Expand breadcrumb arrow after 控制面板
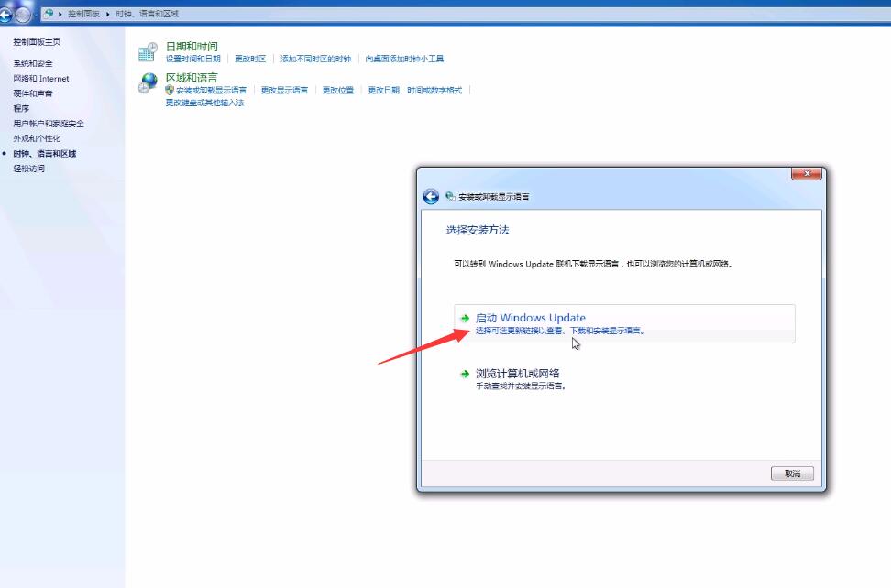The image size is (891, 588). point(107,14)
